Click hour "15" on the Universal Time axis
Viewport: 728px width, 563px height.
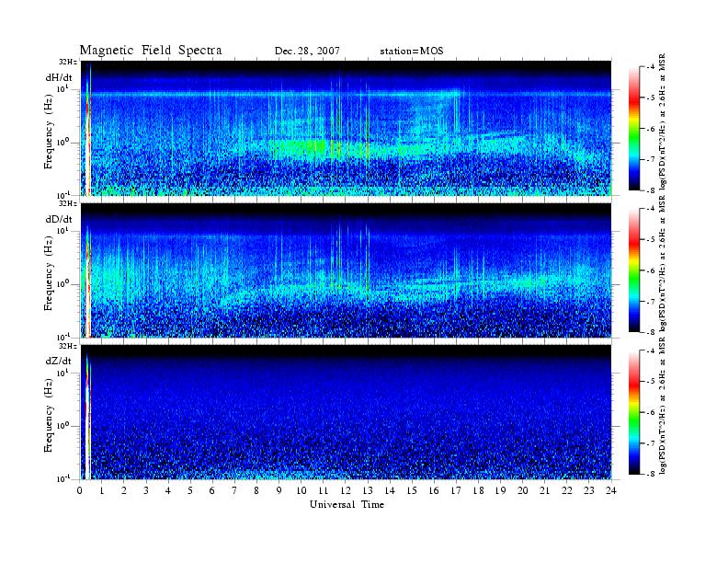tap(412, 491)
